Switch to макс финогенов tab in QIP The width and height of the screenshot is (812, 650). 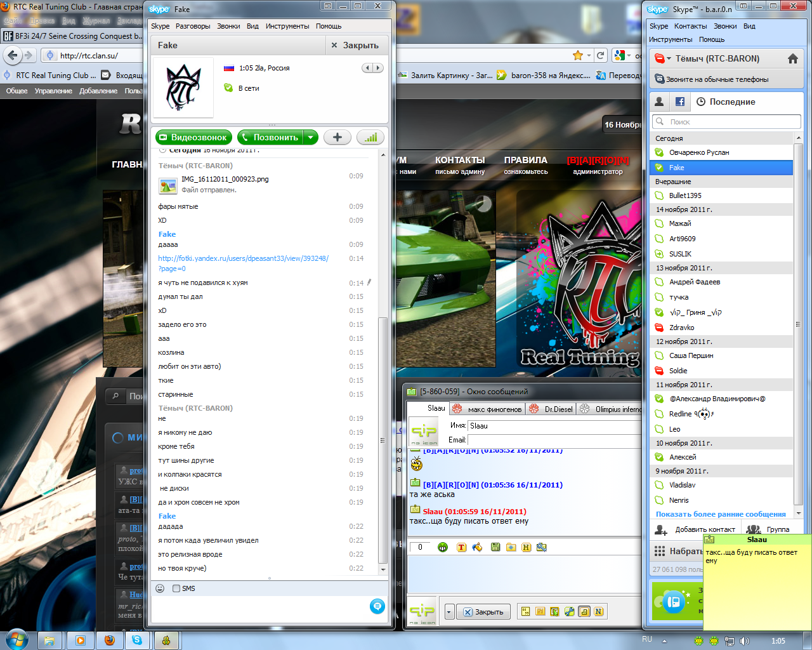488,409
